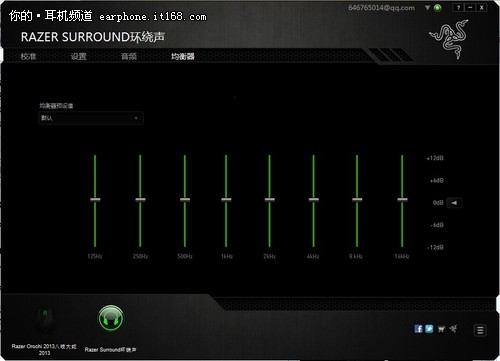Switch to the 设置 settings tab
The image size is (500, 361).
79,56
